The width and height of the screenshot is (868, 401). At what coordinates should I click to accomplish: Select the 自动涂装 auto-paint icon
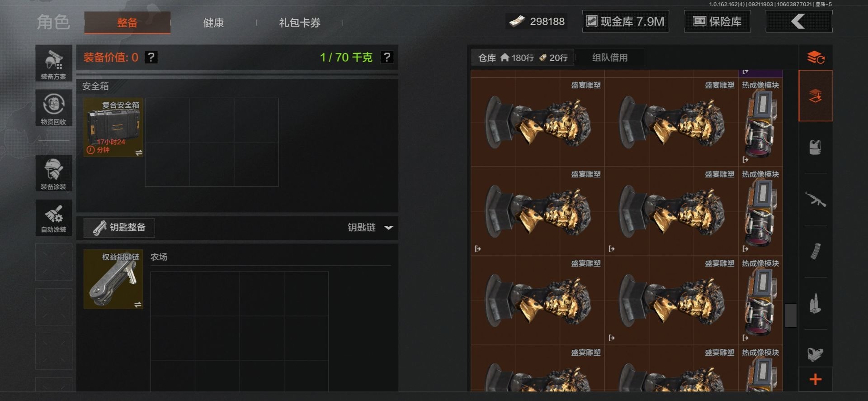tap(54, 217)
